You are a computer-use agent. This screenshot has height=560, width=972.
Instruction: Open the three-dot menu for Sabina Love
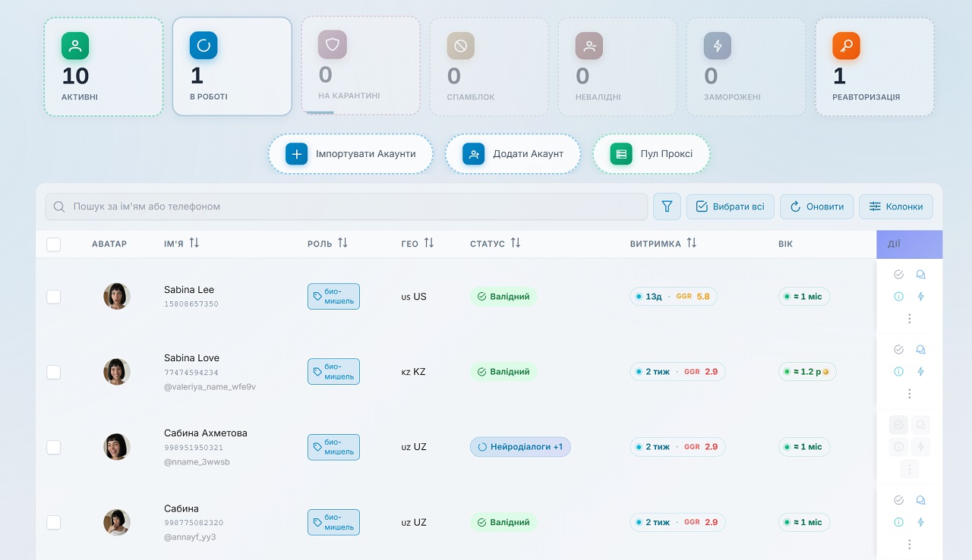(x=910, y=394)
